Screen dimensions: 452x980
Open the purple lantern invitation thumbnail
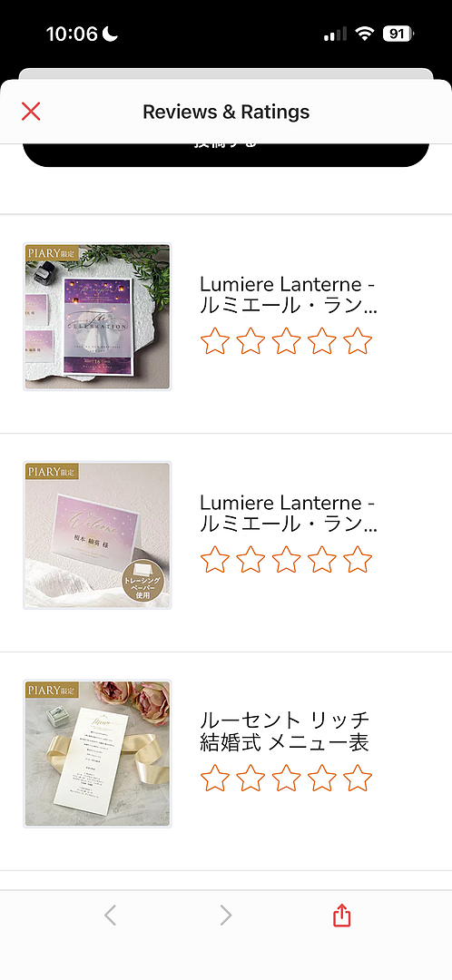(x=97, y=317)
